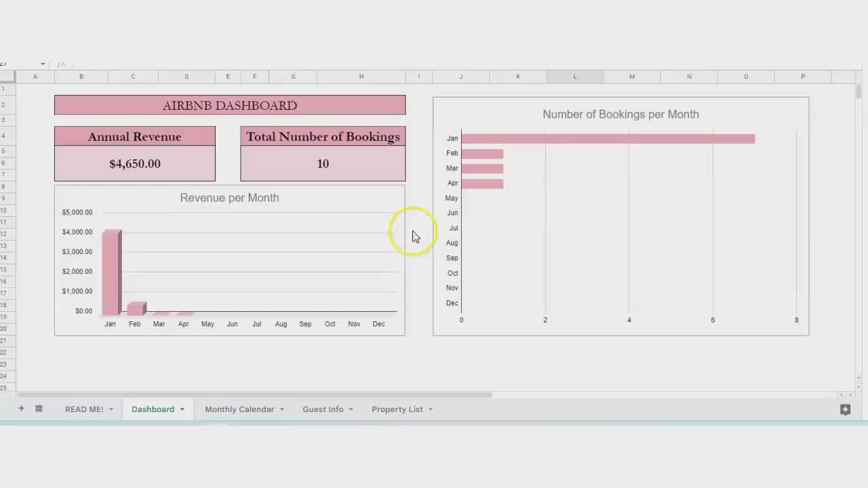Select the bookings value cell showing 10
868x488 pixels.
(323, 163)
